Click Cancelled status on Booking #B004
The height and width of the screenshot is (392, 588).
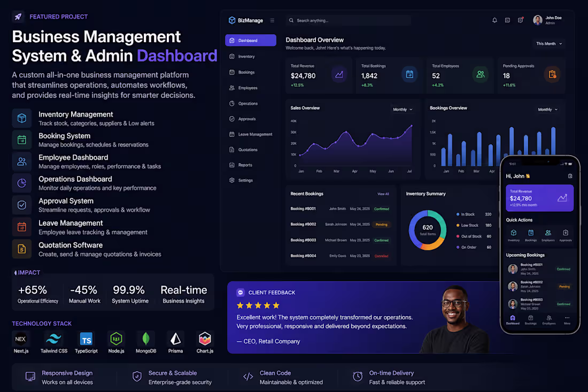(381, 256)
